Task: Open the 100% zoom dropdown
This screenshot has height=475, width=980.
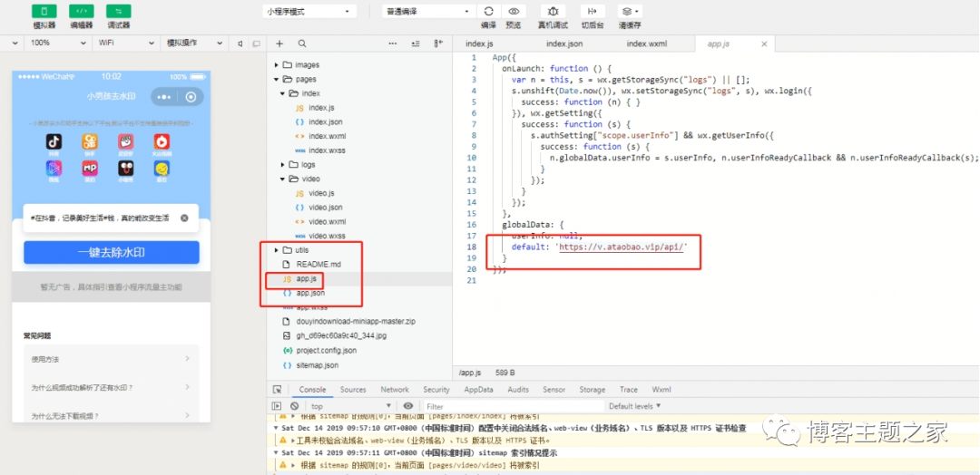Action: point(58,44)
